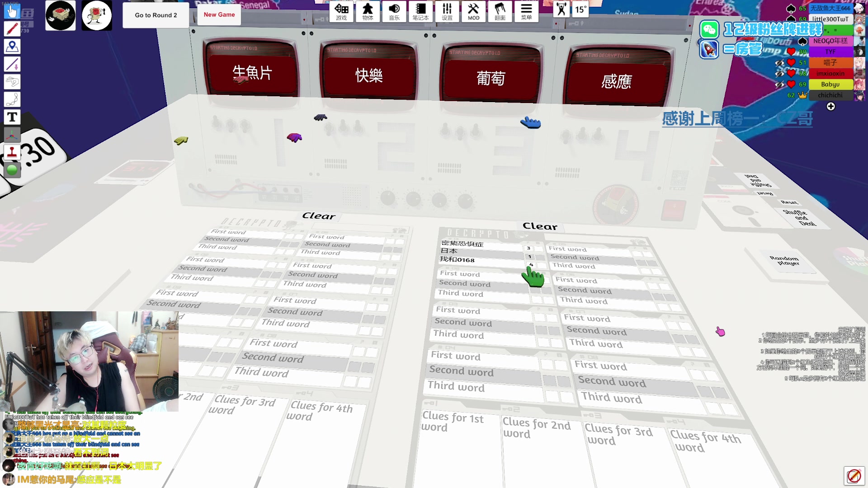
Task: Click the New Game button
Action: click(219, 14)
